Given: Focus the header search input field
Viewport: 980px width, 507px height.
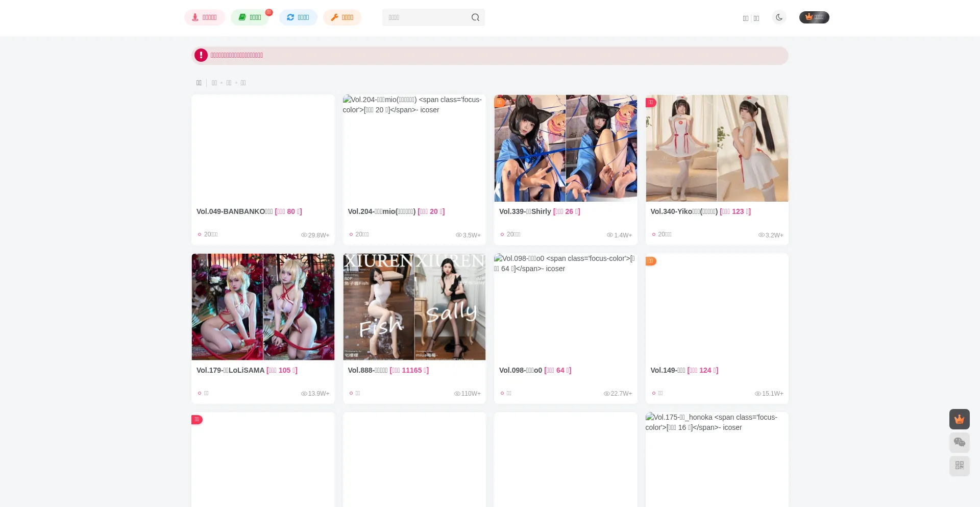Looking at the screenshot, I should pos(426,17).
